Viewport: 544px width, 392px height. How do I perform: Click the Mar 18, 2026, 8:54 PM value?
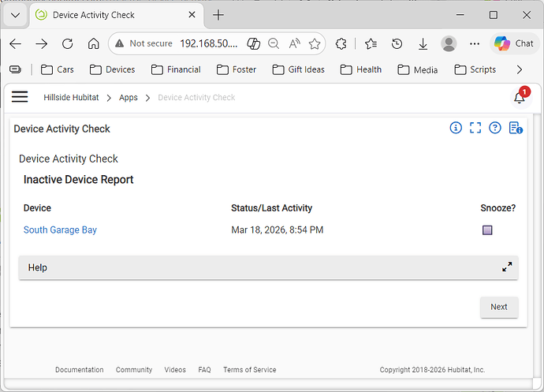click(278, 230)
